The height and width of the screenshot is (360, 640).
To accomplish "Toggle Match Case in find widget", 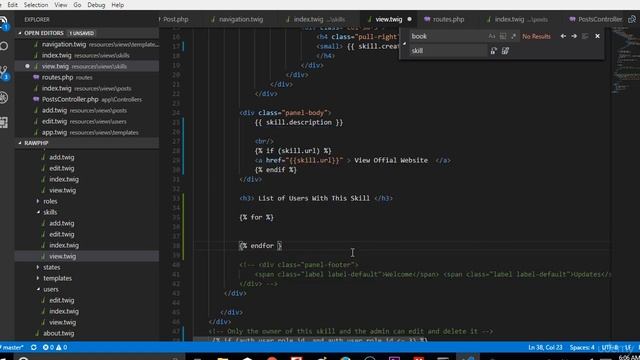I will click(x=492, y=36).
